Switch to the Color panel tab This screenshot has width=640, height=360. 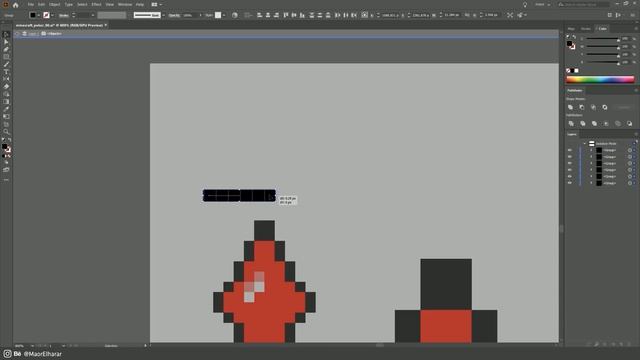point(602,29)
